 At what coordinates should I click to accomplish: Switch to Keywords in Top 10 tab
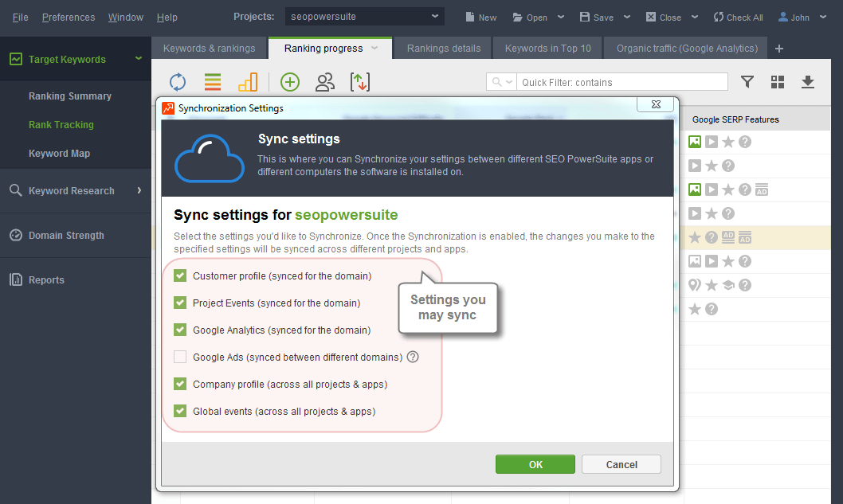(548, 49)
